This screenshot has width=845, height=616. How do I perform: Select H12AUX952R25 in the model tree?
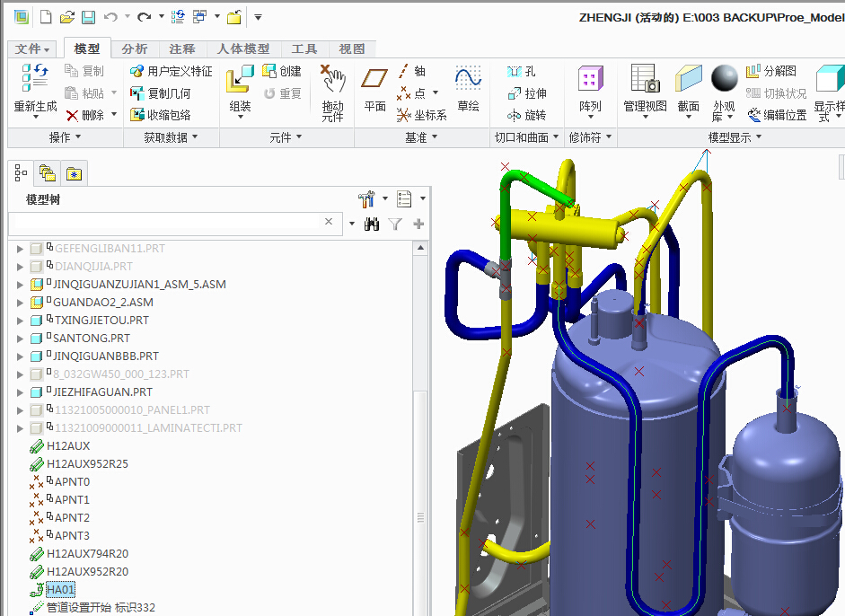(87, 464)
